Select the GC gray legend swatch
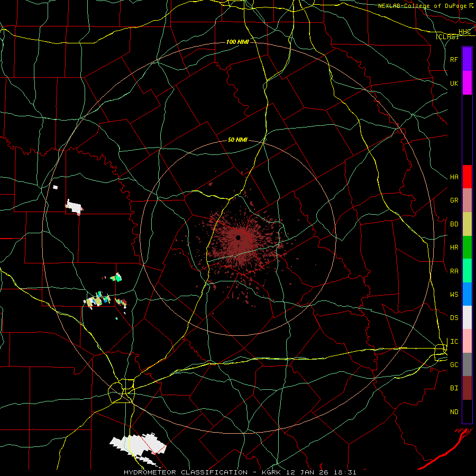This screenshot has width=476, height=476. coord(467,364)
